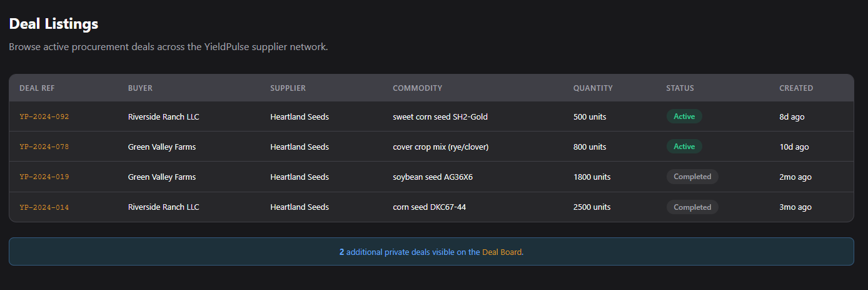The height and width of the screenshot is (290, 868).
Task: Open deal reference YP-2024-078
Action: 44,147
